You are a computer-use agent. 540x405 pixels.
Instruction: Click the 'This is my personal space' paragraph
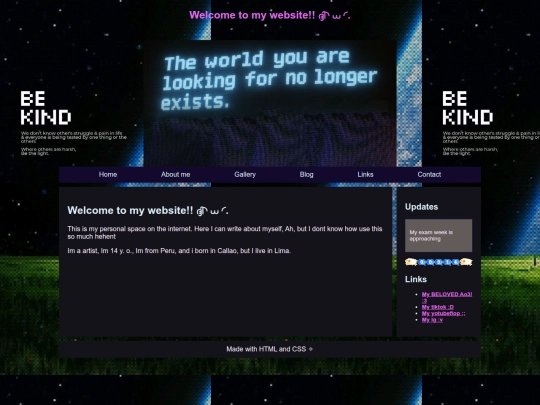[x=225, y=233]
